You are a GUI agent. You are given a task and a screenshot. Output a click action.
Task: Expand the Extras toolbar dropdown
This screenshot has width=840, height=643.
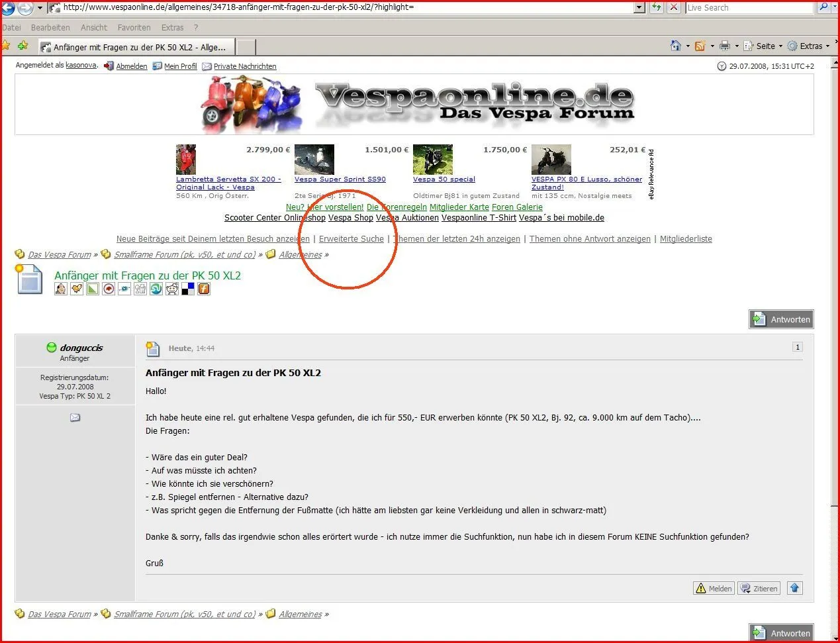click(x=828, y=46)
